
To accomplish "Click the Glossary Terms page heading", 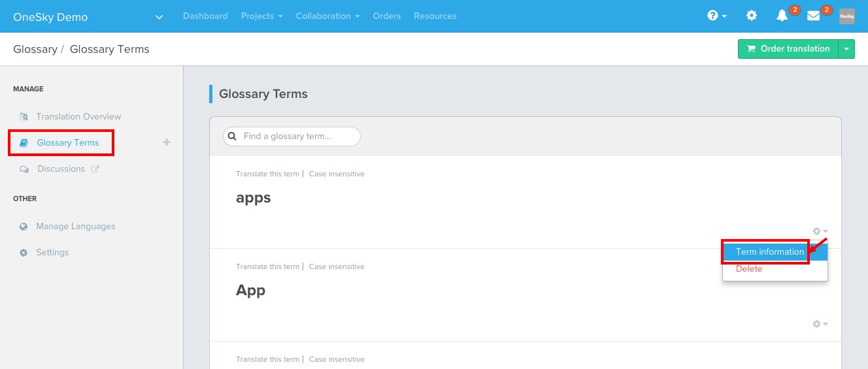I will click(263, 94).
